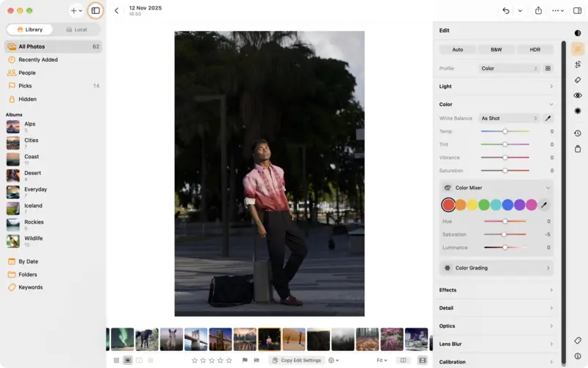The height and width of the screenshot is (368, 588).
Task: Click Copy Edit Settings button
Action: coord(297,361)
